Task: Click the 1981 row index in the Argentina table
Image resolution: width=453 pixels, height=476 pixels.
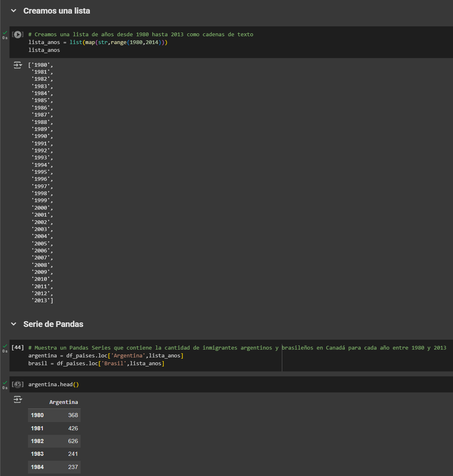Action: coord(37,428)
